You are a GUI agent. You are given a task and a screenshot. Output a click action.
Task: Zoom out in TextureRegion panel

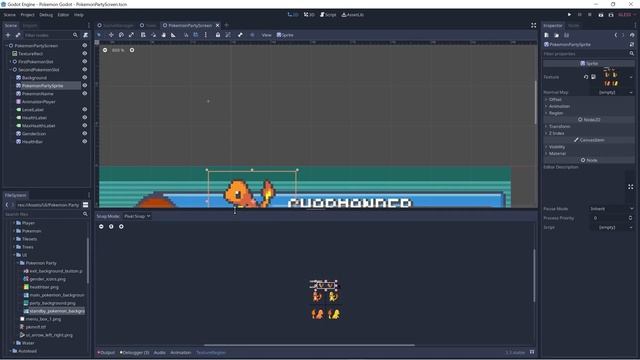pos(101,227)
